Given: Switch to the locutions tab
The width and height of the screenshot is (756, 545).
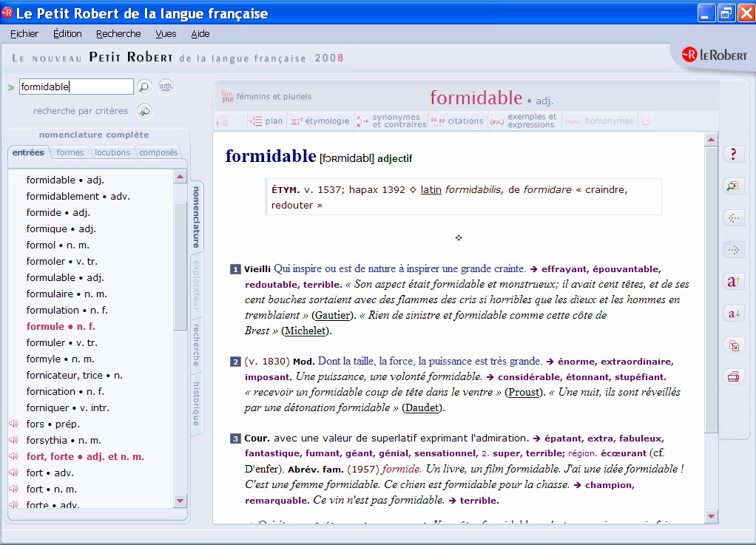Looking at the screenshot, I should pos(112,153).
